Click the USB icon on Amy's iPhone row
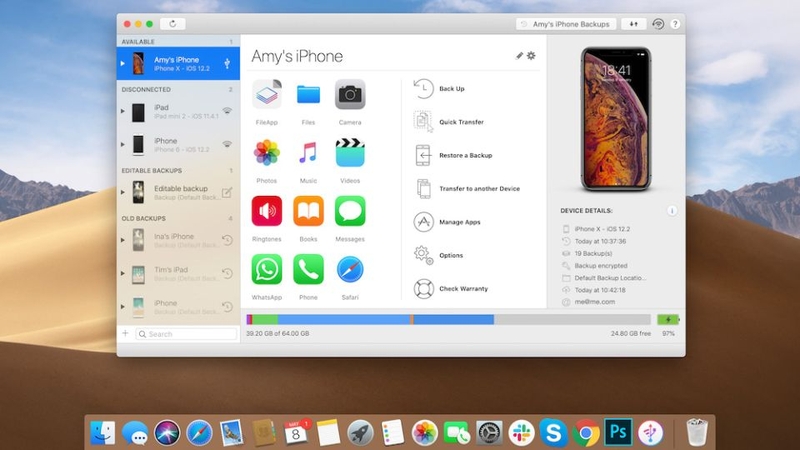800x450 pixels. [227, 64]
